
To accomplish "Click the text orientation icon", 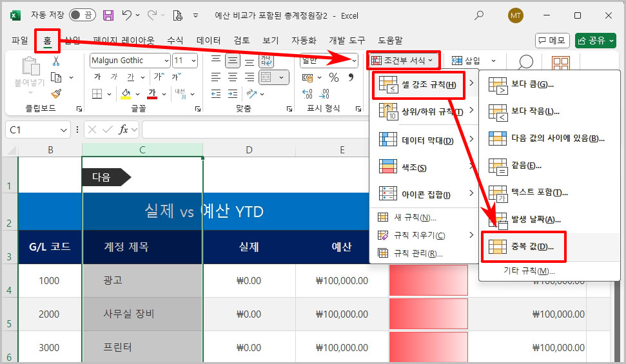I will [x=251, y=94].
